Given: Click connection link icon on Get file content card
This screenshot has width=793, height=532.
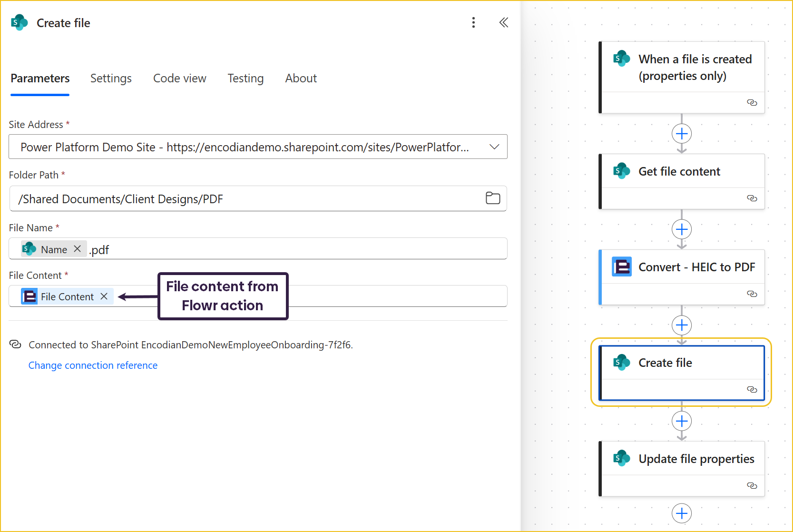Looking at the screenshot, I should tap(752, 198).
